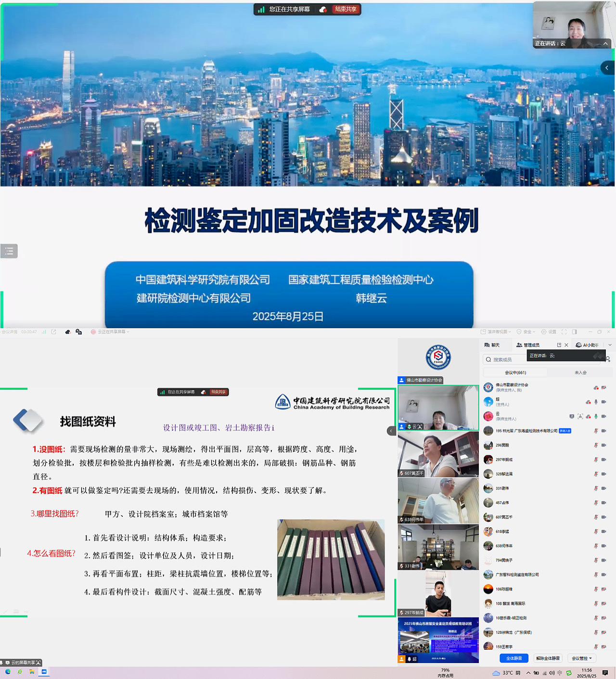This screenshot has height=679, width=616.
Task: Toggle the camera for 佛山市勘察设计协会
Action: [603, 387]
